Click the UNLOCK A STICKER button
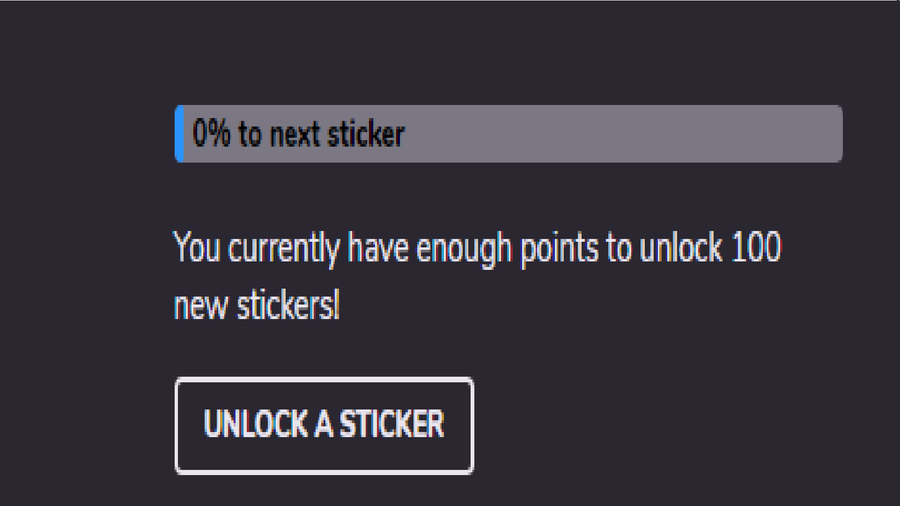The image size is (900, 506). [323, 425]
